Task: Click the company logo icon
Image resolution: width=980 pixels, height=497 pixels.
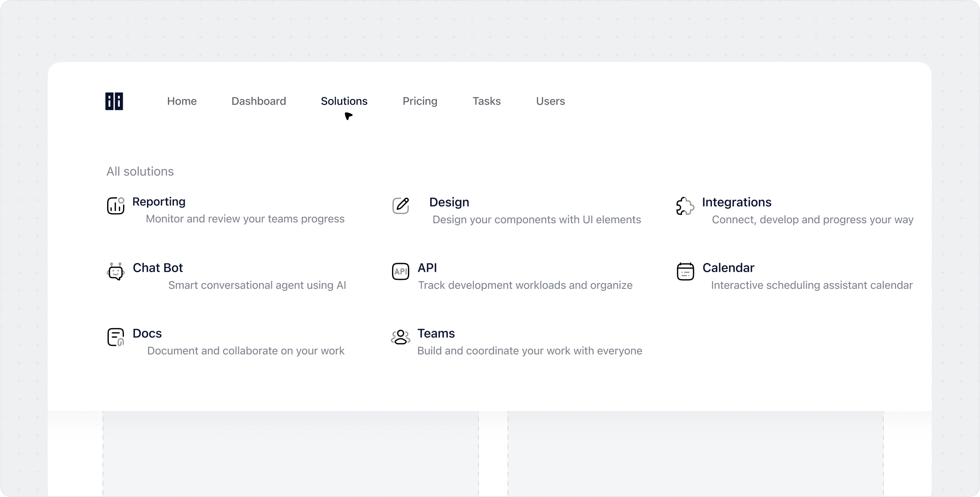Action: (114, 101)
